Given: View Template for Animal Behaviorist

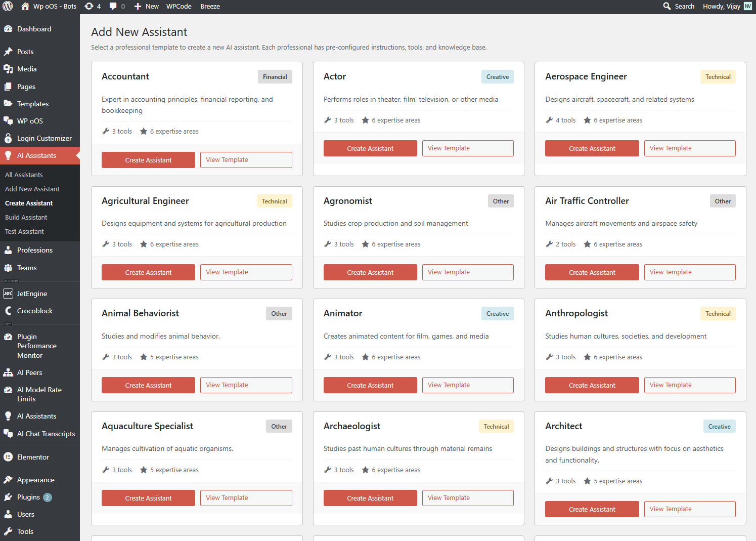Looking at the screenshot, I should [x=246, y=385].
